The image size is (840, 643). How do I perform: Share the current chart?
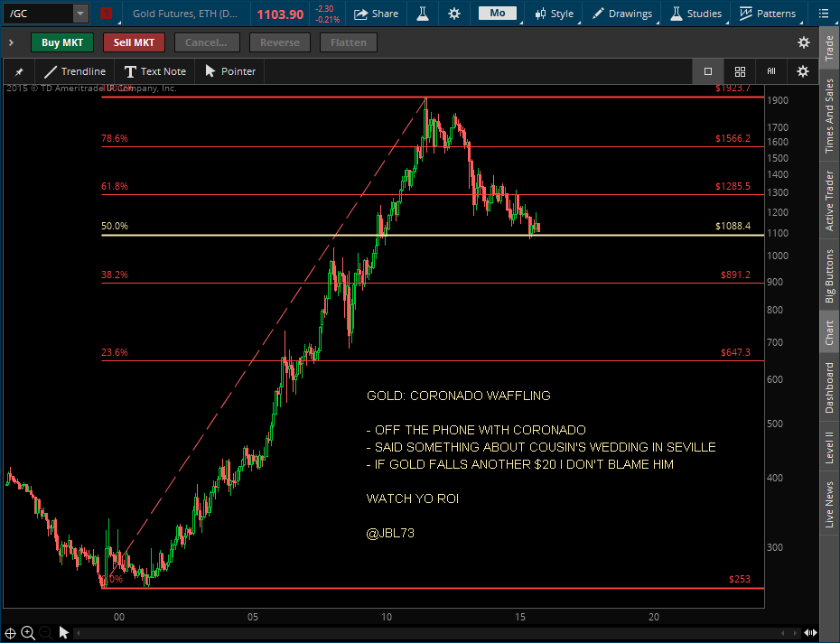[x=376, y=14]
